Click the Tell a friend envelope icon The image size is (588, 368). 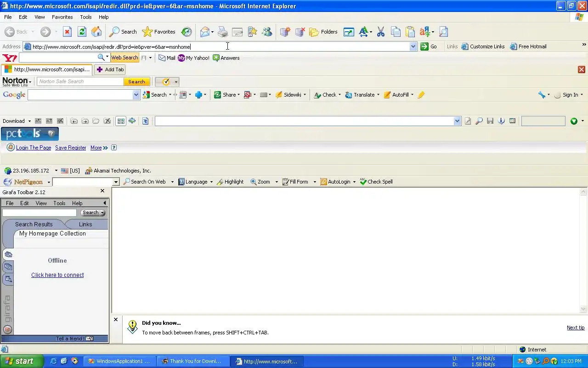[90, 339]
